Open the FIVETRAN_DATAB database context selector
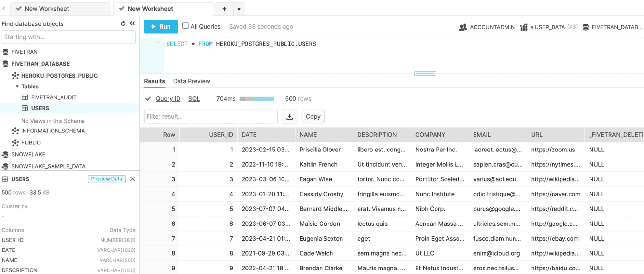This screenshot has height=274, width=644. [613, 27]
